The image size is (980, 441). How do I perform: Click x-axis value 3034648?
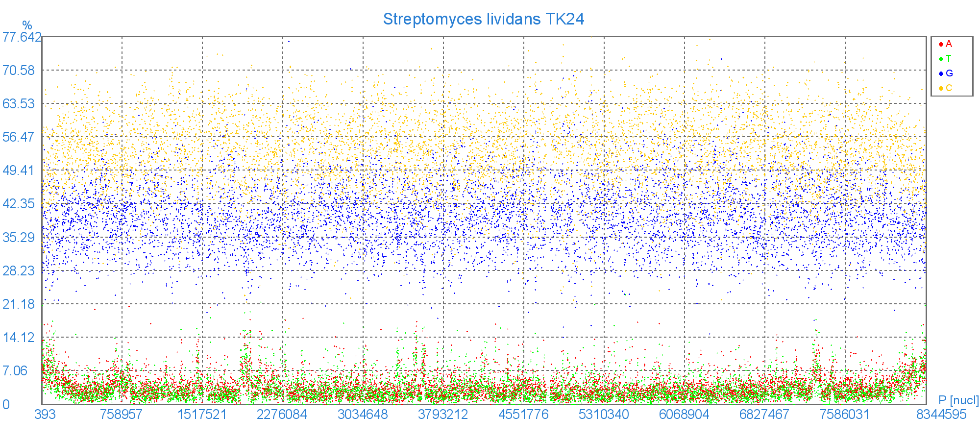(x=363, y=415)
